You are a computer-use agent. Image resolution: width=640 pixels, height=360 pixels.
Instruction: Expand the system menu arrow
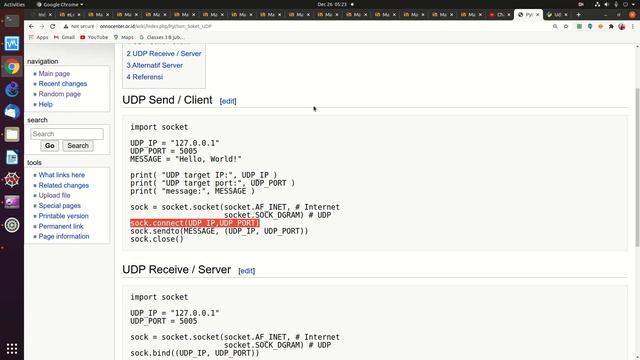click(633, 4)
